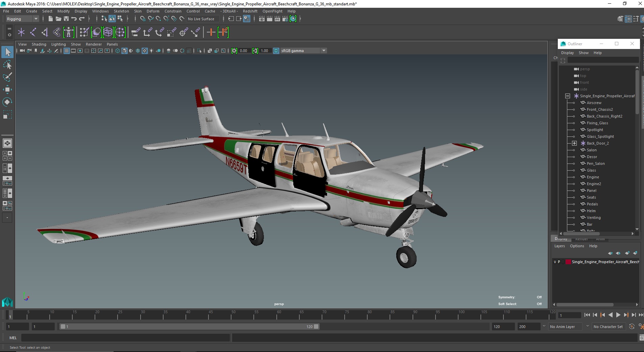The height and width of the screenshot is (352, 644).
Task: Click the Render View window icon
Action: click(262, 19)
